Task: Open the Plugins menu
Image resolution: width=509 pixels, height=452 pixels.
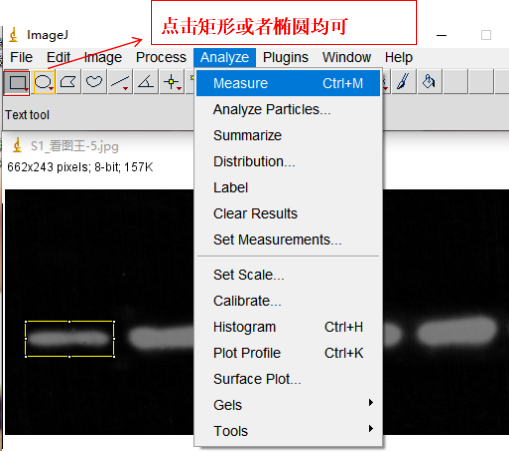Action: pyautogui.click(x=285, y=58)
